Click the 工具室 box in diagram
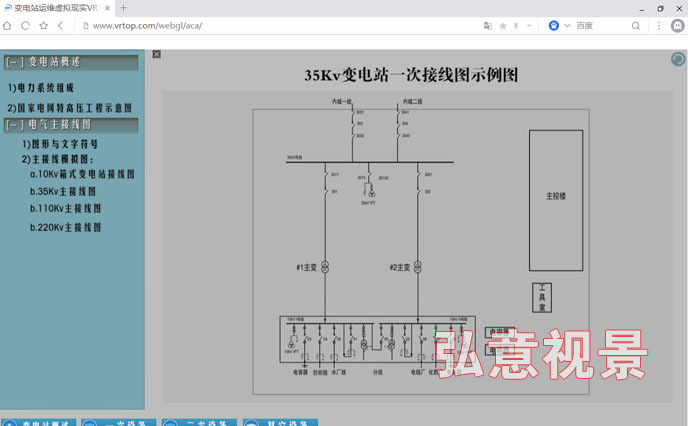The image size is (688, 426). (x=542, y=297)
